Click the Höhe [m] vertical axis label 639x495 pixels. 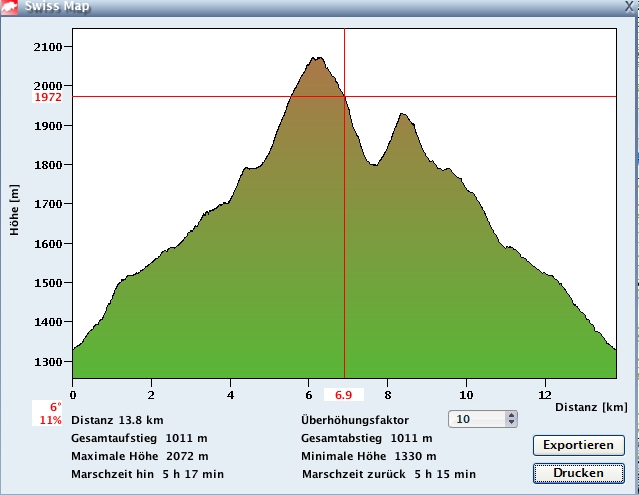pos(14,210)
